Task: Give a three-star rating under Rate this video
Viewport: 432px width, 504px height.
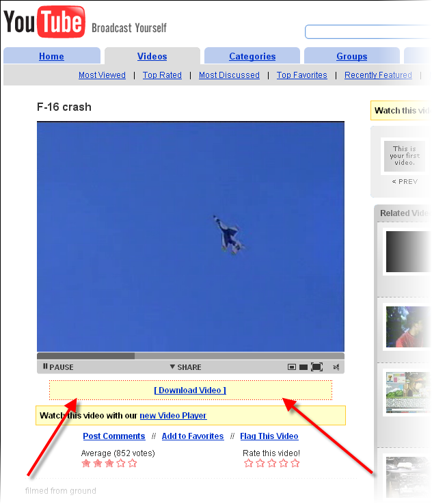Action: pos(272,463)
